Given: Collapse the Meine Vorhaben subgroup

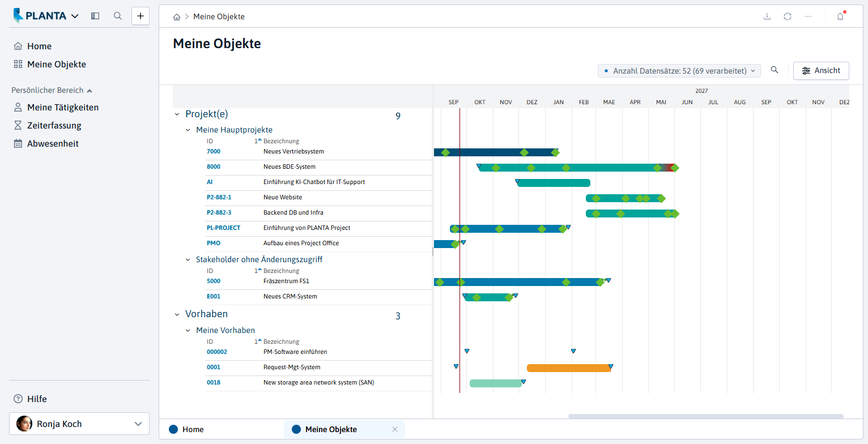Looking at the screenshot, I should coord(188,331).
